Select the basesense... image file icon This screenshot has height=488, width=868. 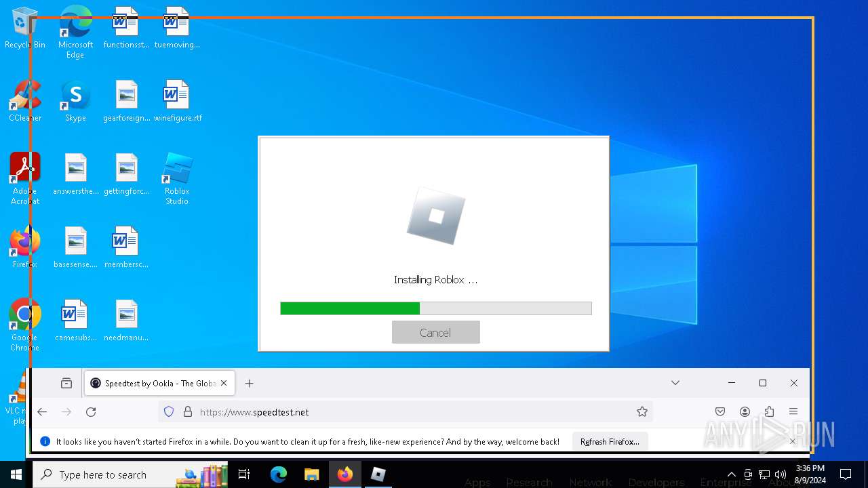pos(75,247)
